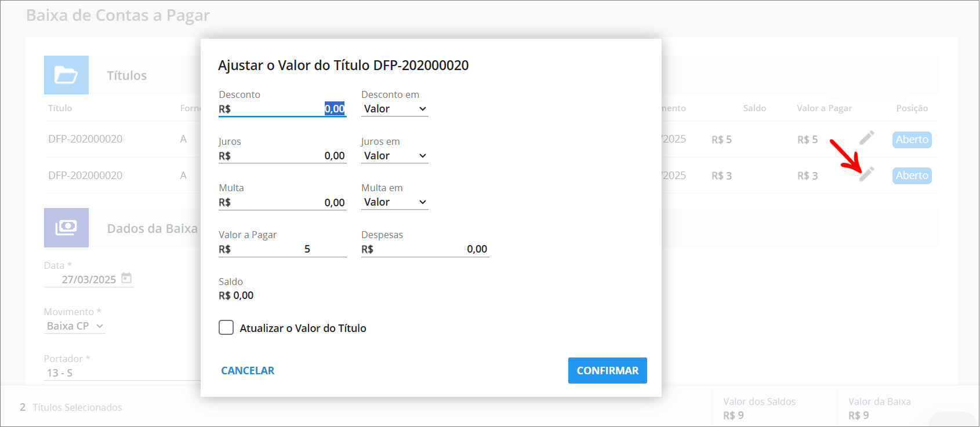
Task: Click the pencil edit icon on the R$ 3 row
Action: coord(866,174)
